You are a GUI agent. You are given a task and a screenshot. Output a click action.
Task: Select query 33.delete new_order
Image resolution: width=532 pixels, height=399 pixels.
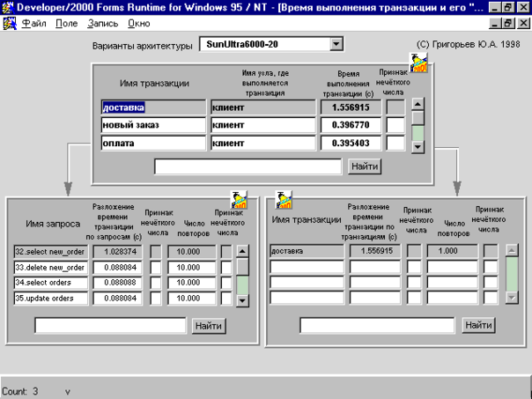[51, 268]
